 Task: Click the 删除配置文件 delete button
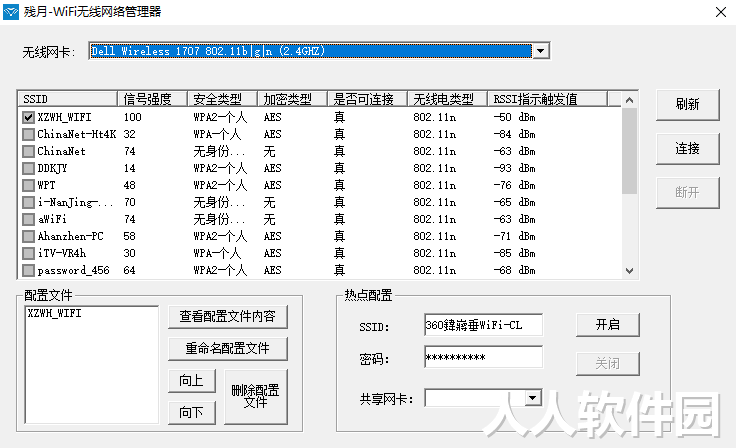point(256,397)
